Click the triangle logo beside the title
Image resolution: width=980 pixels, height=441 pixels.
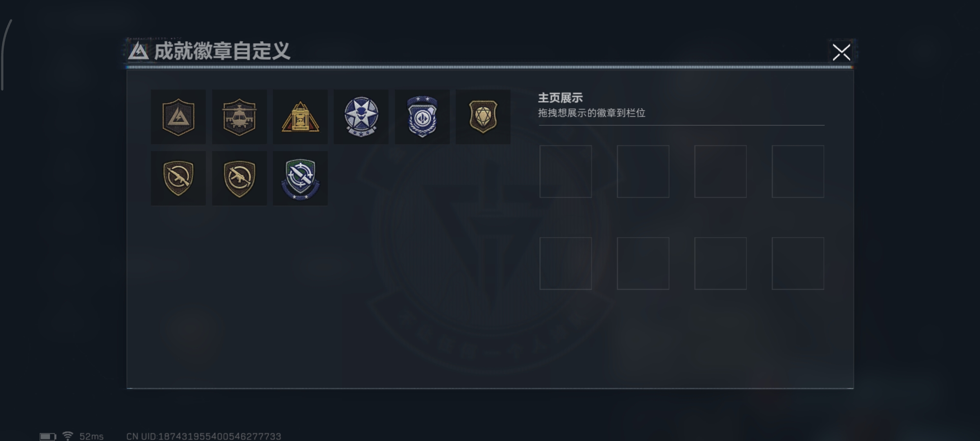[x=138, y=51]
